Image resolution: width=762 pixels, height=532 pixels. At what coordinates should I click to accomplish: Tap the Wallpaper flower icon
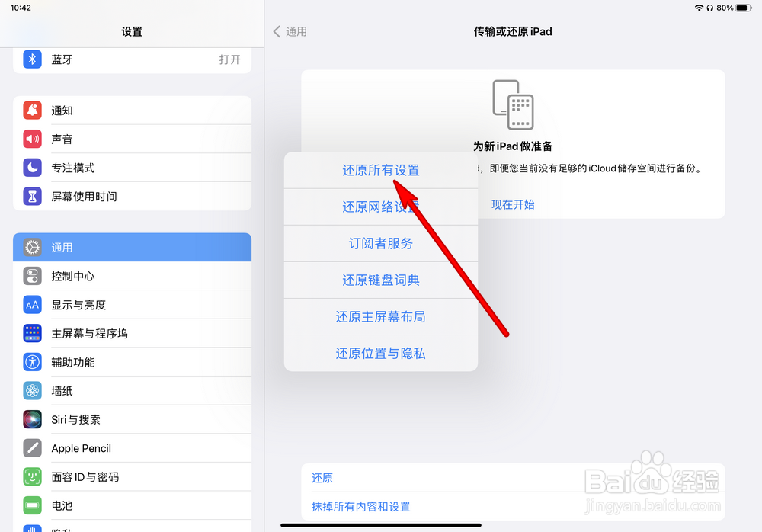32,391
